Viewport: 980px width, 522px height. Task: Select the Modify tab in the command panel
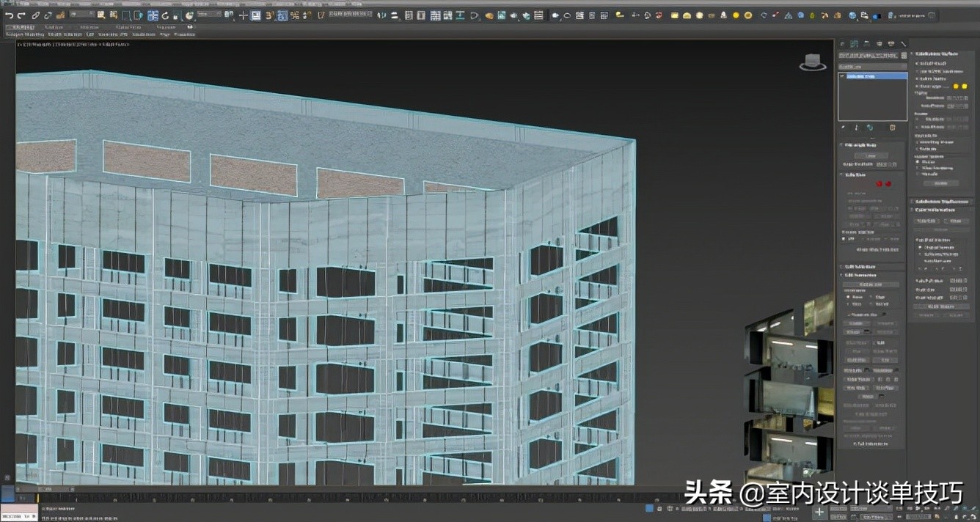pos(854,43)
